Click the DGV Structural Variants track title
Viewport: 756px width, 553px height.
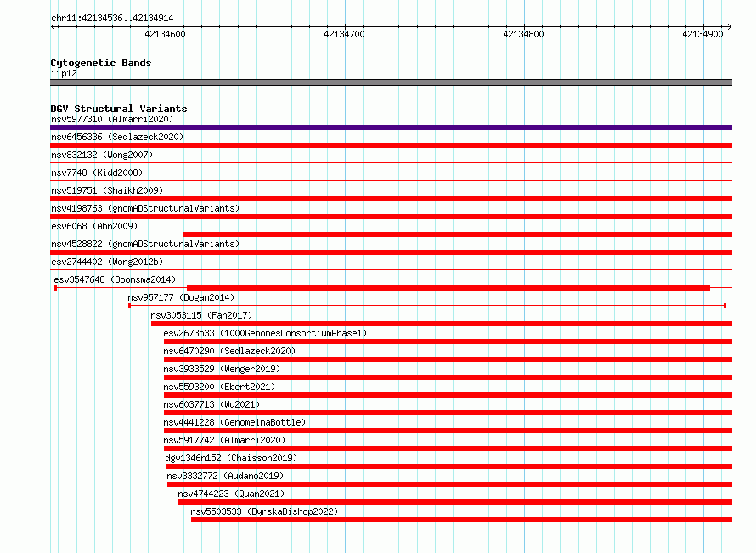coord(119,109)
